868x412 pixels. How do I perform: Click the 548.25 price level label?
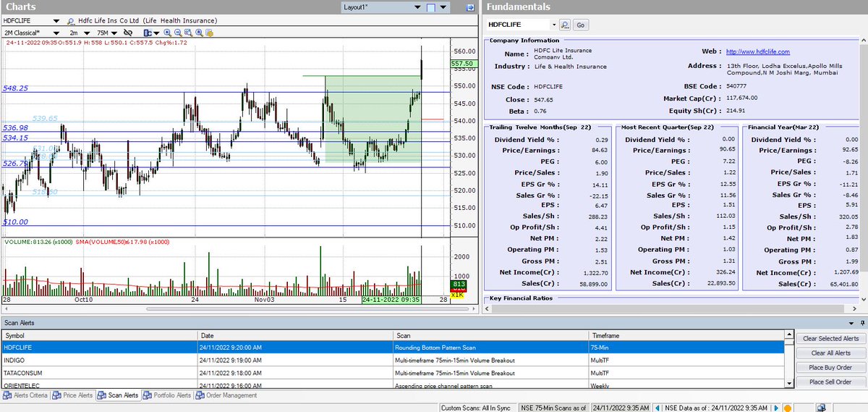click(x=15, y=88)
